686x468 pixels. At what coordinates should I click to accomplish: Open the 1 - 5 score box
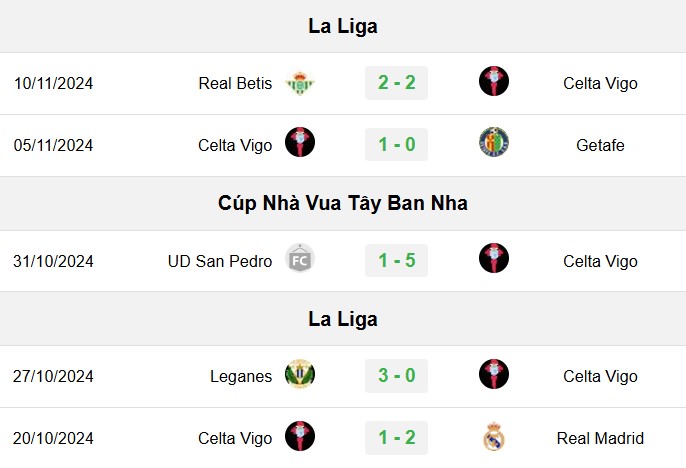click(x=396, y=260)
